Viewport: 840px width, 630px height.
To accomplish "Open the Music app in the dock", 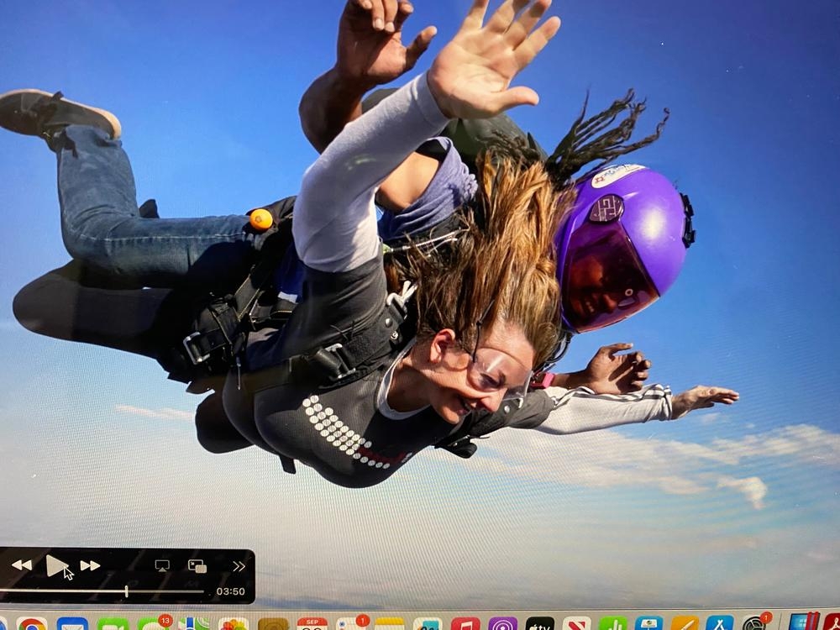I will 465,624.
